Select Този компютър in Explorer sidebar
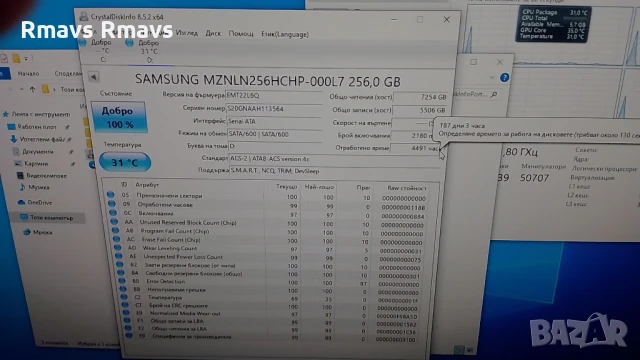This screenshot has width=640, height=360. pyautogui.click(x=51, y=218)
